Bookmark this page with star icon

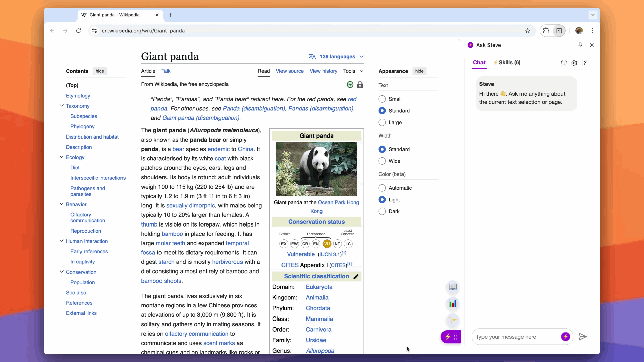(528, 31)
